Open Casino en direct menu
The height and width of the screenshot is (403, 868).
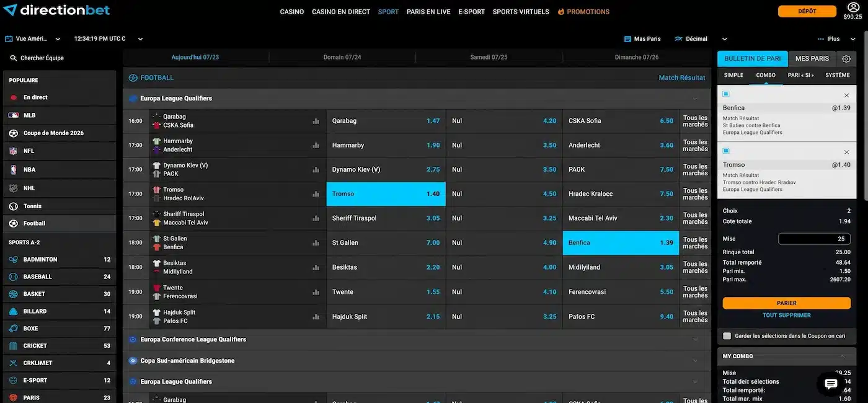341,12
